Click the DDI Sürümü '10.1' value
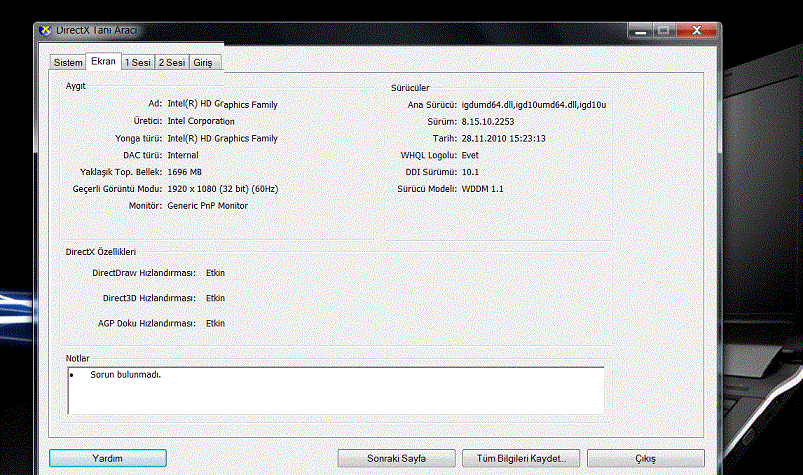This screenshot has width=803, height=475. (x=470, y=172)
